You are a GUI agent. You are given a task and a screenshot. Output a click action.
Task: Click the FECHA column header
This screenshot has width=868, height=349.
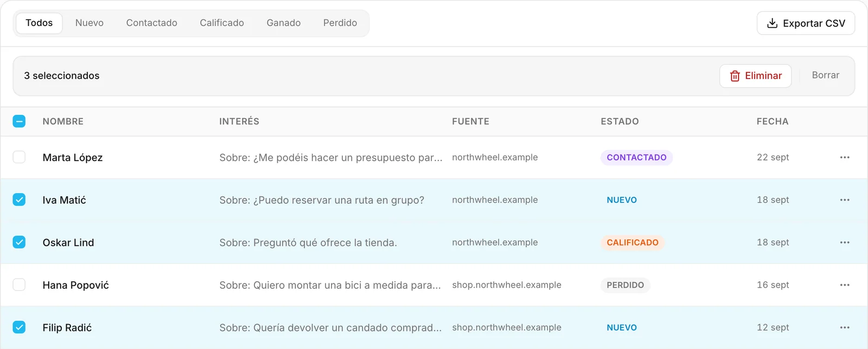[x=773, y=121]
